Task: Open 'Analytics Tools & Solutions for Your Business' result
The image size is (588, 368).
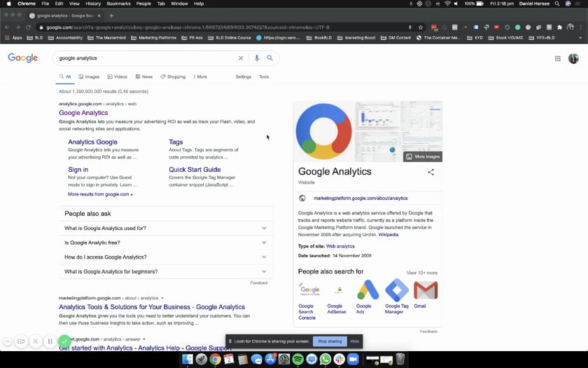Action: coord(152,307)
